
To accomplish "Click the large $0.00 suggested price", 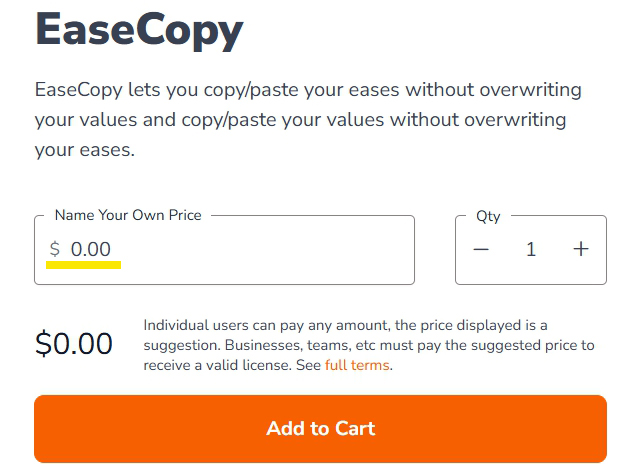I will click(x=74, y=344).
